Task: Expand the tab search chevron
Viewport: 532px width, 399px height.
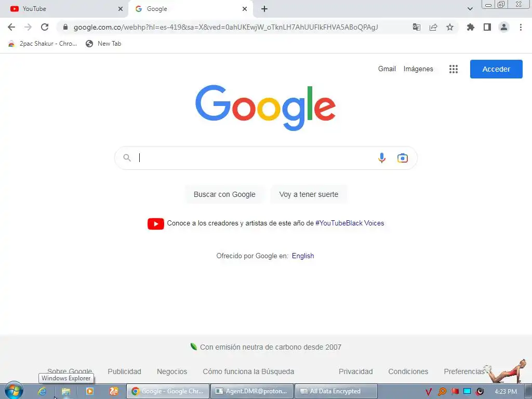Action: [x=470, y=9]
